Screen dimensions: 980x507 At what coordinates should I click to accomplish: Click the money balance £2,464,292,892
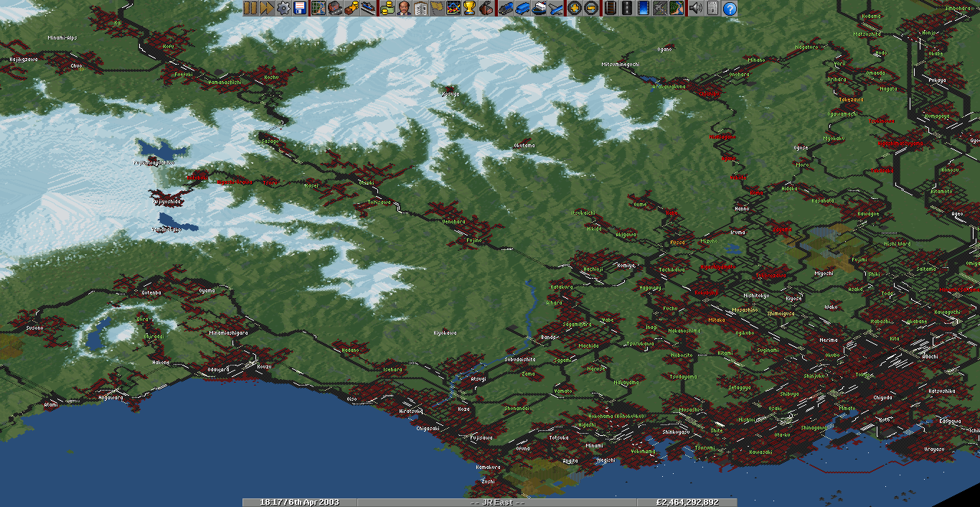coord(687,502)
